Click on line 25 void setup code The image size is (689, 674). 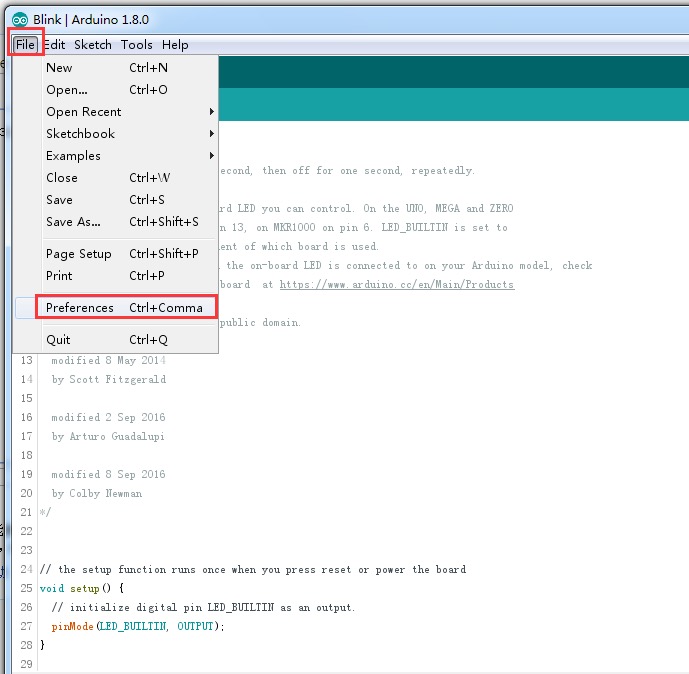(x=82, y=588)
